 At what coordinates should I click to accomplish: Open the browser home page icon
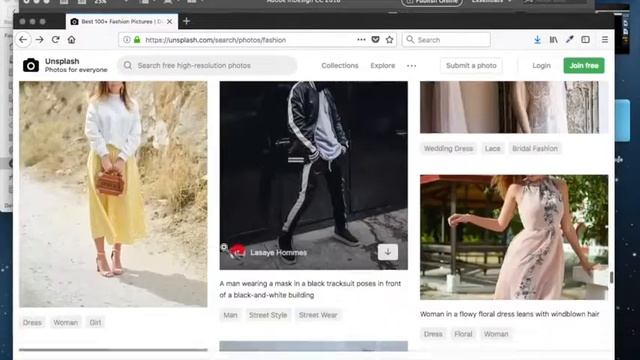71,40
